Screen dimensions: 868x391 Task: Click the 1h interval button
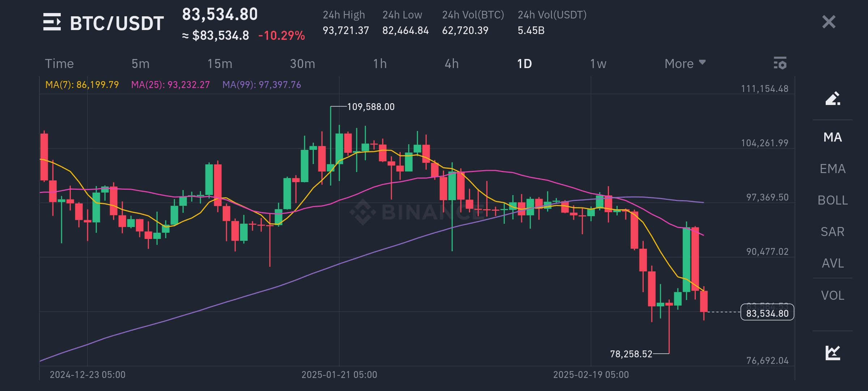click(x=380, y=64)
